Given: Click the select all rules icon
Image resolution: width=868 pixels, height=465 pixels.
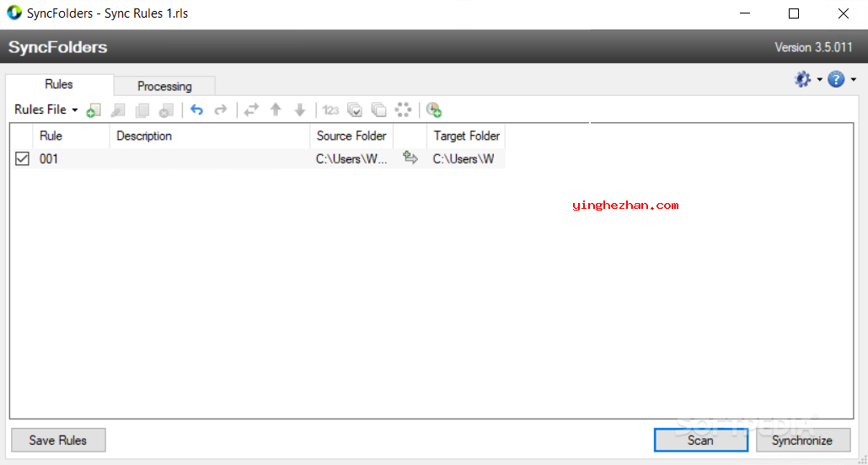Looking at the screenshot, I should point(355,110).
